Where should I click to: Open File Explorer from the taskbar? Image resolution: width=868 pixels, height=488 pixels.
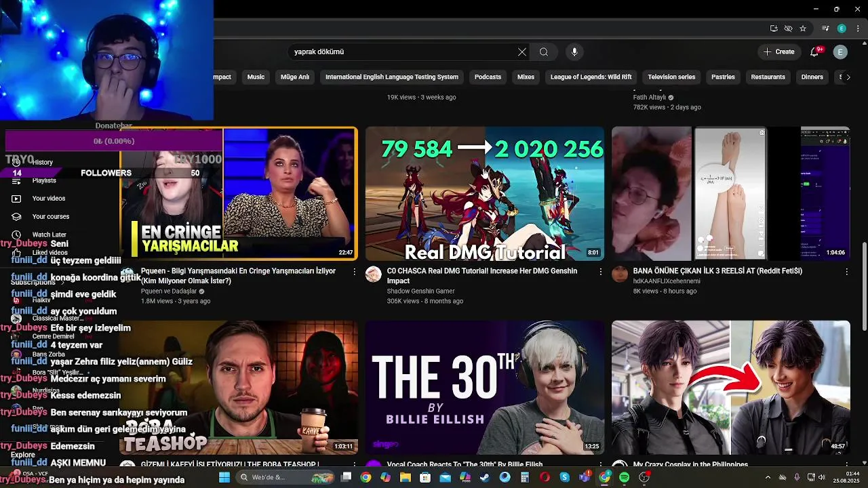[406, 477]
